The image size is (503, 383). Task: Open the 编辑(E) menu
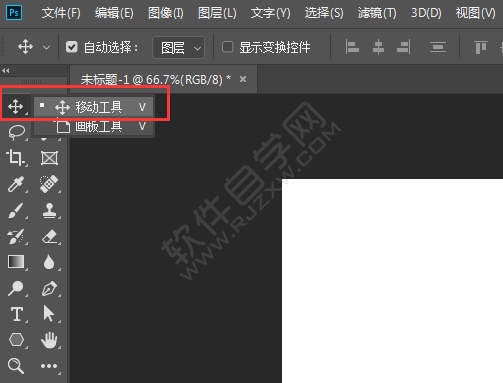click(x=114, y=13)
